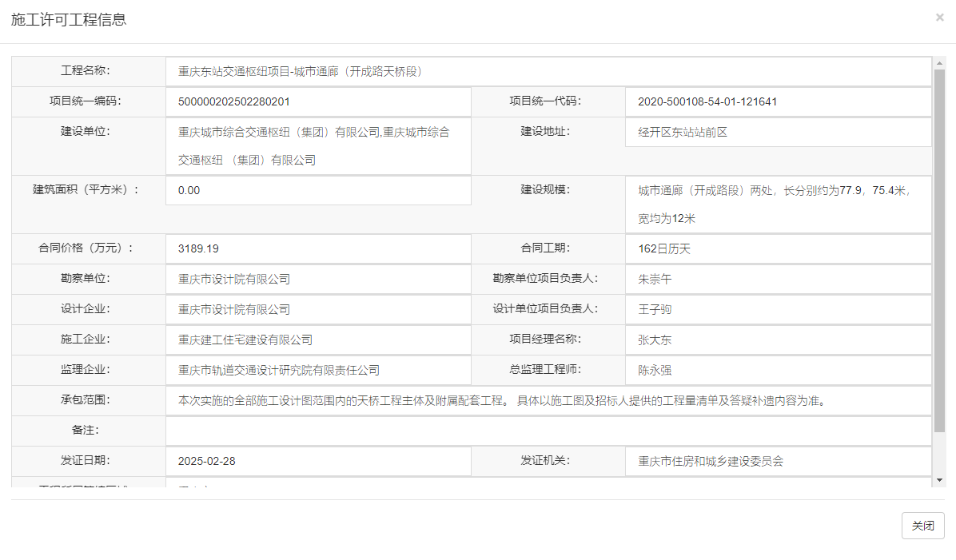The image size is (956, 560).
Task: Select the 施工企业 field 重庆建工住宅建设有限公司
Action: (318, 340)
